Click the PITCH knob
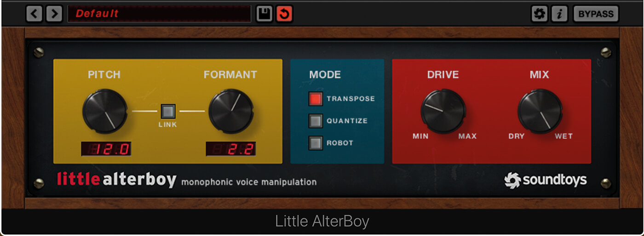644x236 pixels. tap(105, 111)
